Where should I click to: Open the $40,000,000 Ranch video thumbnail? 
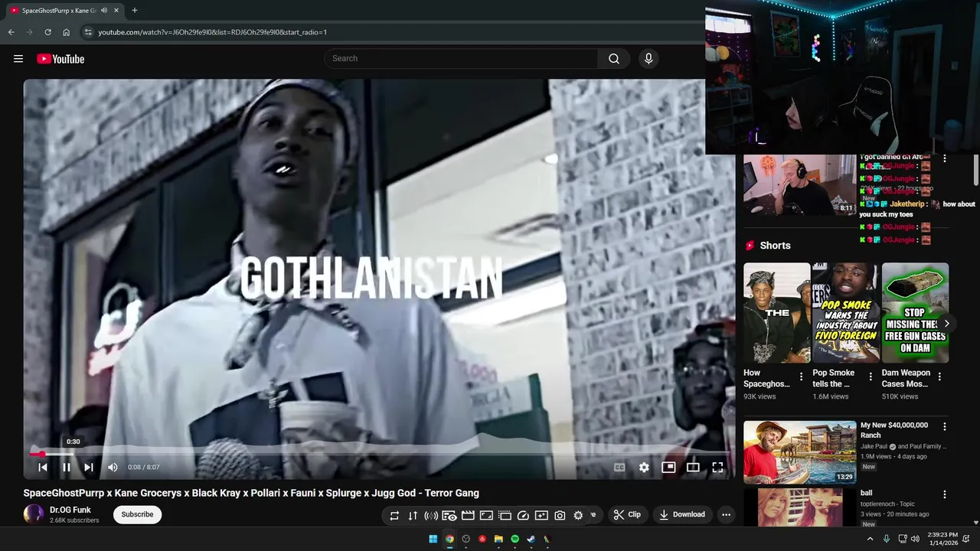tap(800, 452)
